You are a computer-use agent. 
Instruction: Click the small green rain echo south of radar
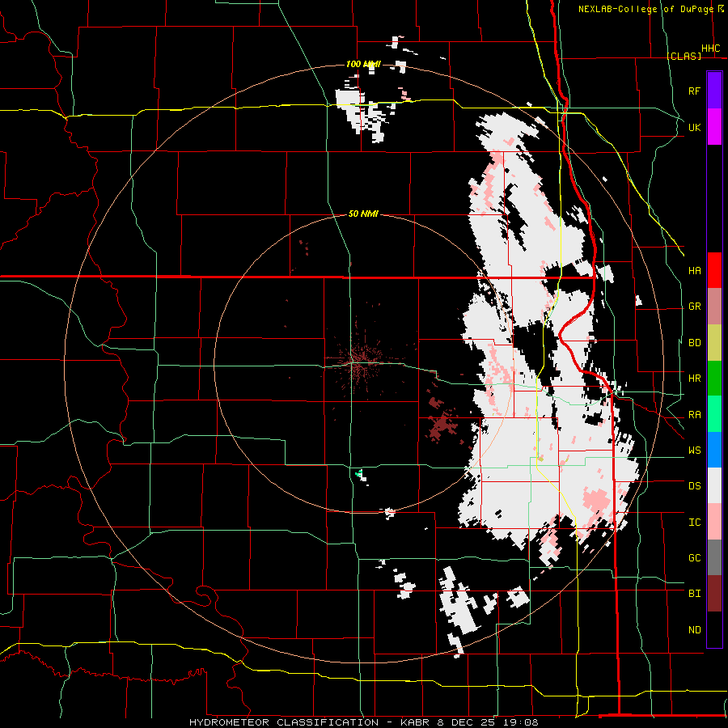pyautogui.click(x=358, y=473)
